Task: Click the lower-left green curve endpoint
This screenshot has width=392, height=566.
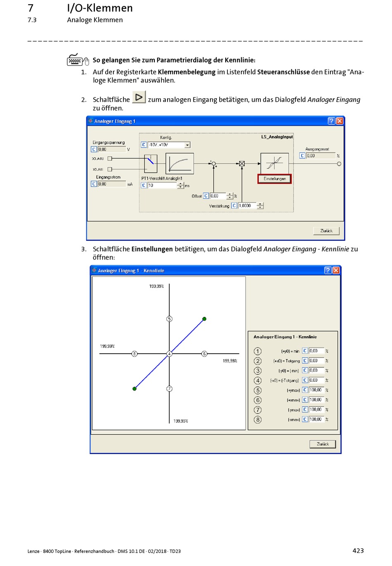Action: 135,389
